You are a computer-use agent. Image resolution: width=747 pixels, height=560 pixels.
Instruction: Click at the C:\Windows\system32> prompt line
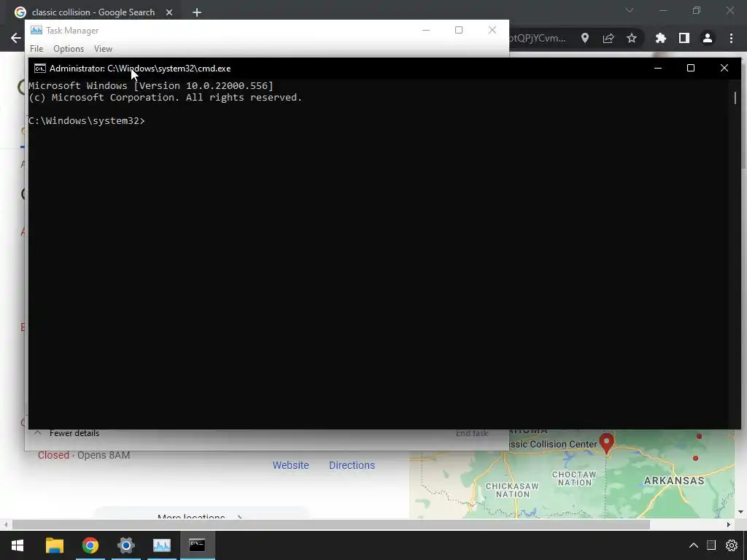(87, 120)
